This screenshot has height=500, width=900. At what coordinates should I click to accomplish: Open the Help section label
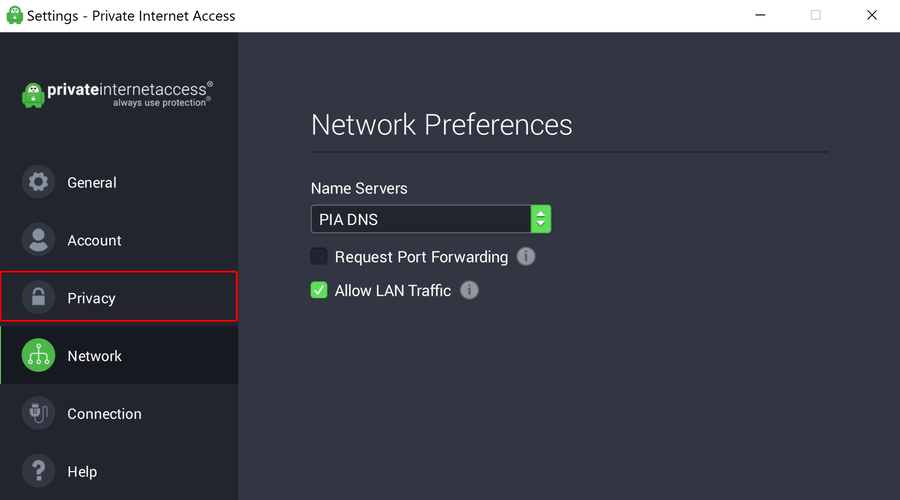[82, 472]
